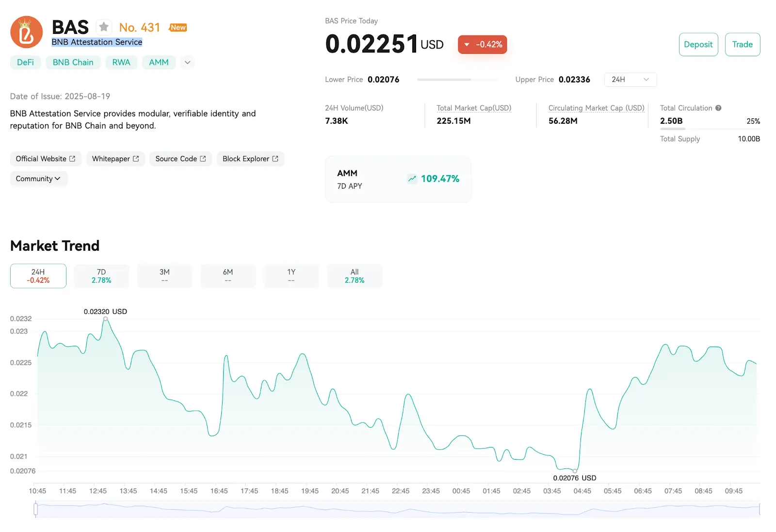Open the BNB Chain tag
Image resolution: width=776 pixels, height=532 pixels.
[x=73, y=63]
